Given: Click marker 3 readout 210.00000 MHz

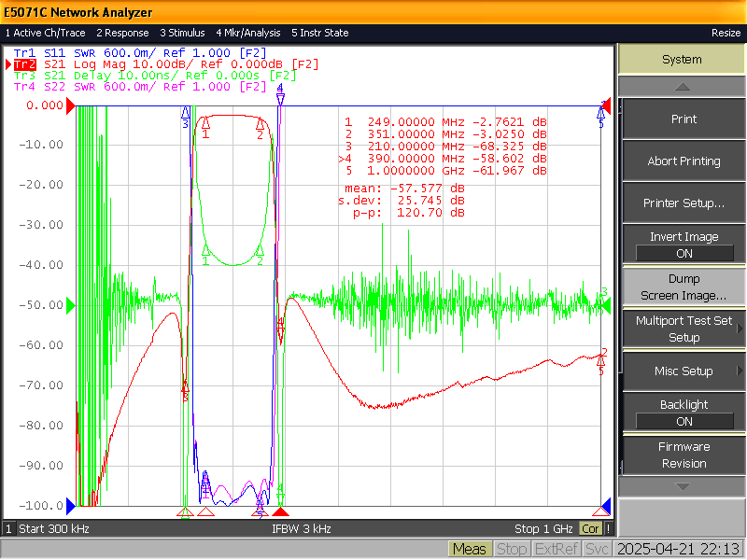Looking at the screenshot, I should click(445, 147).
